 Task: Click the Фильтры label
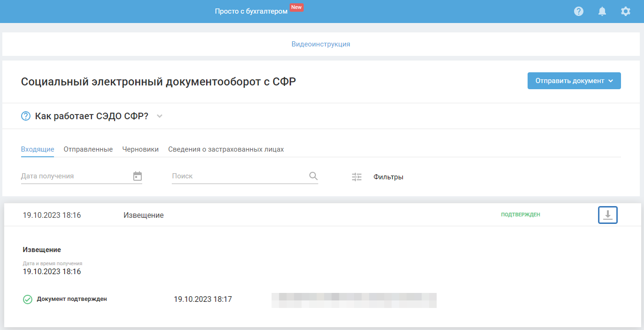pyautogui.click(x=389, y=177)
